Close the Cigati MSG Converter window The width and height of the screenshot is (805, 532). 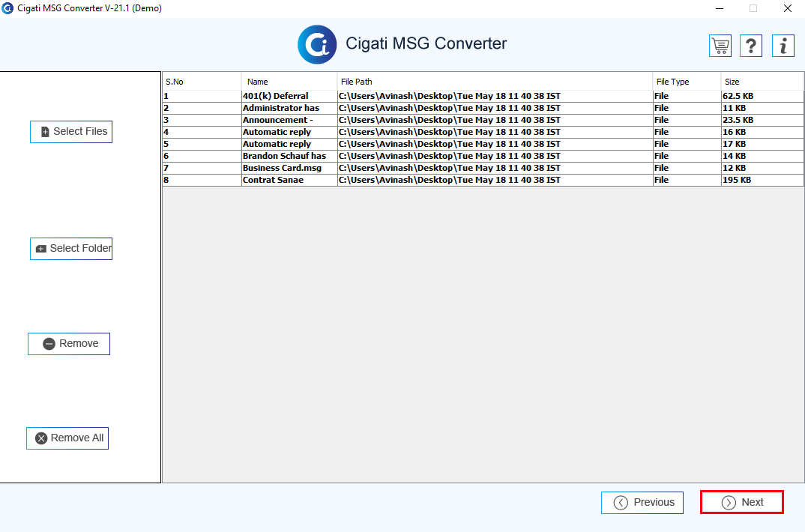787,8
